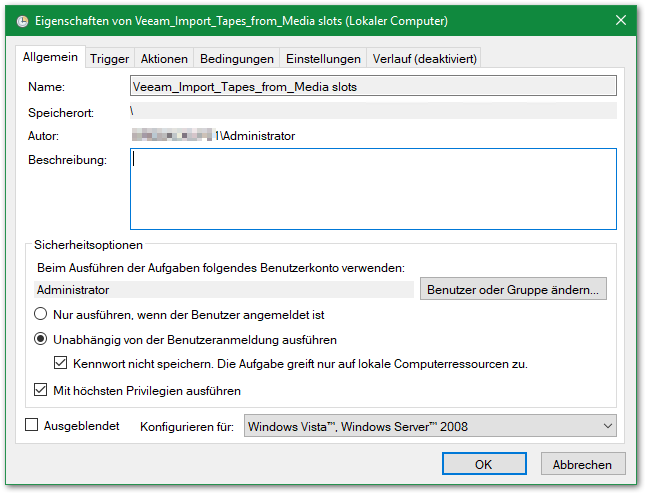The width and height of the screenshot is (646, 494).
Task: Expand the 'Konfigurieren für' dropdown
Action: coord(430,427)
